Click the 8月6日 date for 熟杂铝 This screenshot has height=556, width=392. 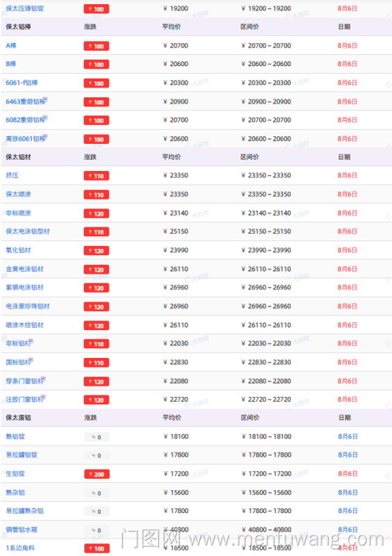[348, 492]
